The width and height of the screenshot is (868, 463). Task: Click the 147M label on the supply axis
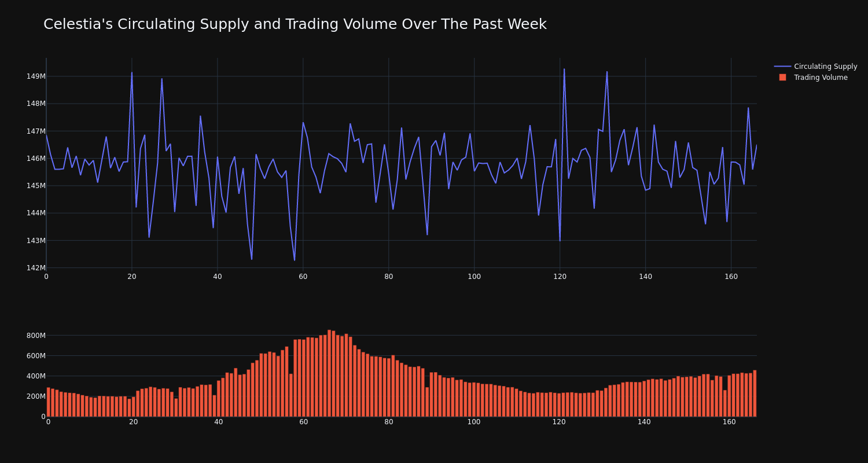tap(35, 131)
